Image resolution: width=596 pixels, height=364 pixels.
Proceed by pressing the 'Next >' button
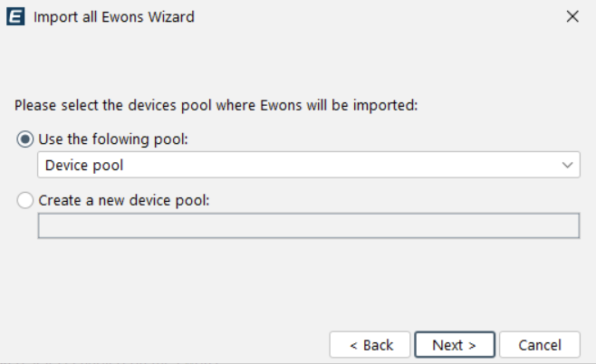(x=455, y=345)
